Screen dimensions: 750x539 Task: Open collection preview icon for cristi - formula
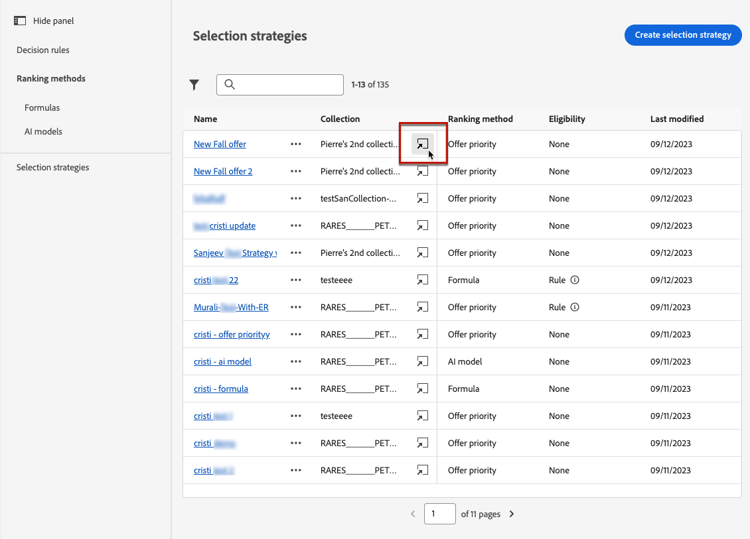point(423,389)
